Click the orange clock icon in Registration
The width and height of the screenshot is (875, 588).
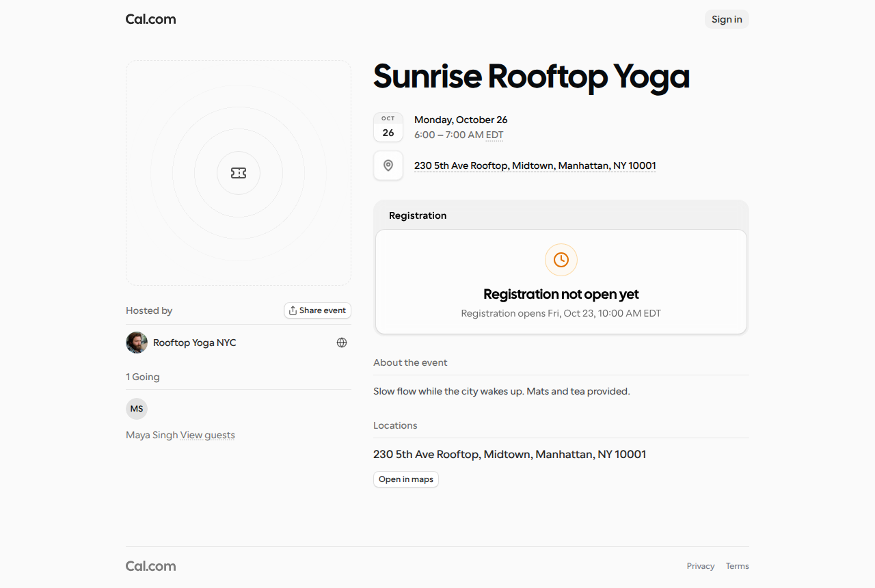tap(561, 260)
